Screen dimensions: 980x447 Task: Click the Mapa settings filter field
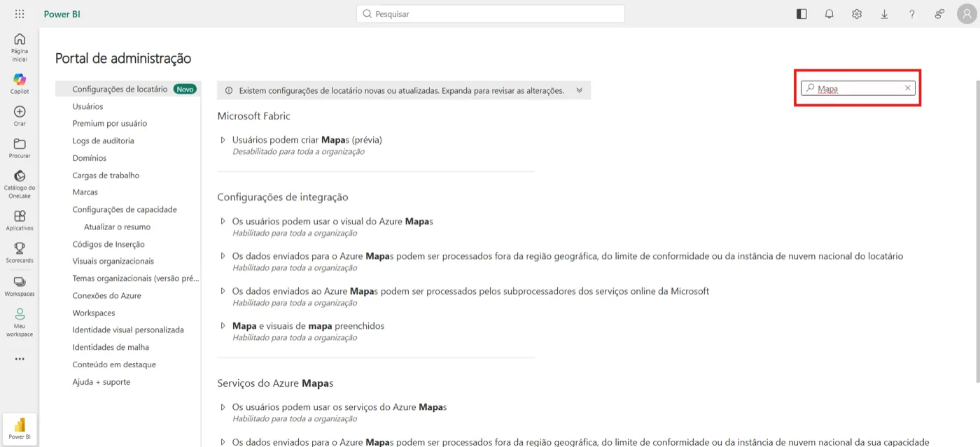[858, 88]
